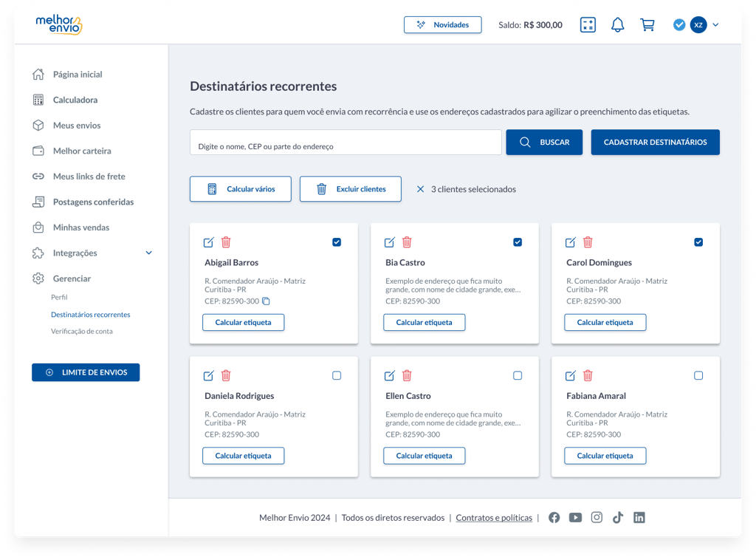Expand the Integrações submenu chevron
The height and width of the screenshot is (560, 756).
pos(149,253)
